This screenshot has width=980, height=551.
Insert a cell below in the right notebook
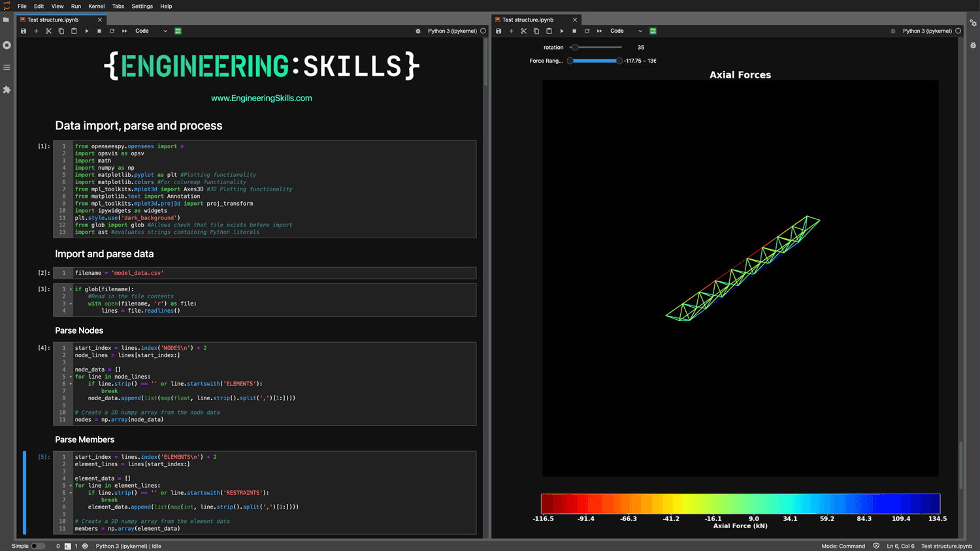tap(511, 31)
